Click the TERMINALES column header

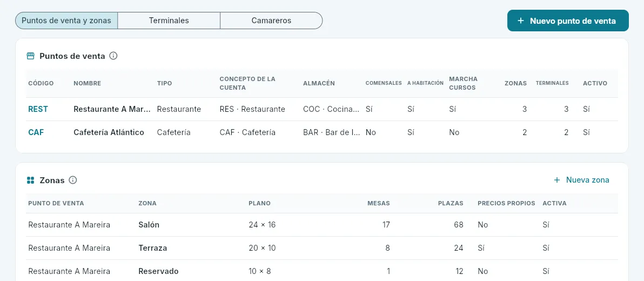click(x=552, y=83)
